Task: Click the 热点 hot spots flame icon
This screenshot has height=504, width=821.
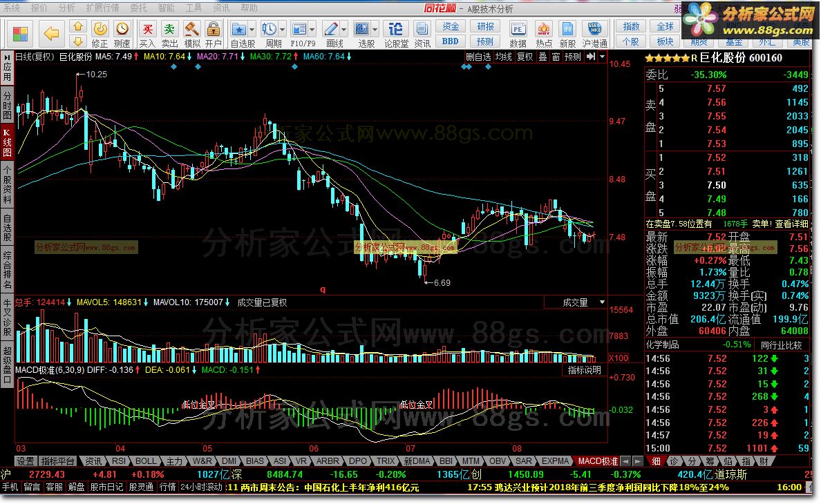Action: (x=543, y=29)
